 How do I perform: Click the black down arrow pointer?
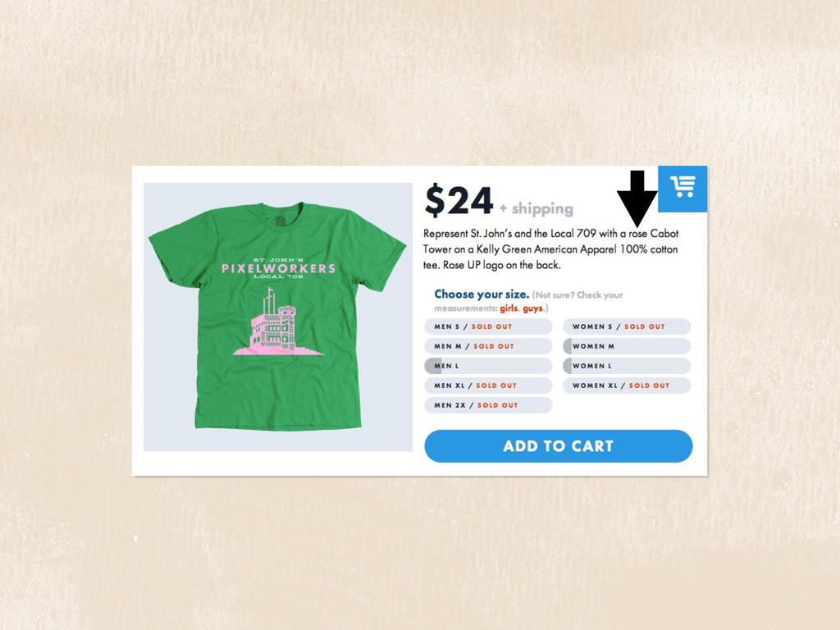(x=637, y=199)
